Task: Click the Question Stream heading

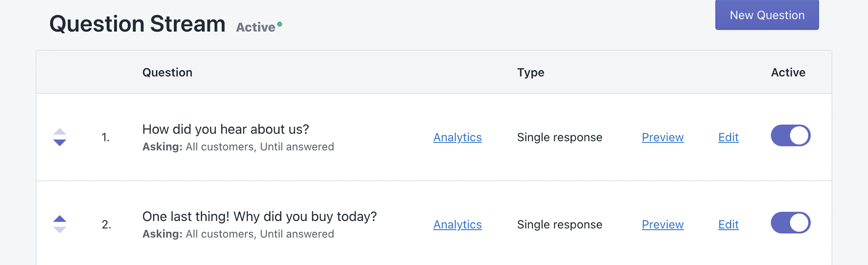Action: [x=137, y=24]
